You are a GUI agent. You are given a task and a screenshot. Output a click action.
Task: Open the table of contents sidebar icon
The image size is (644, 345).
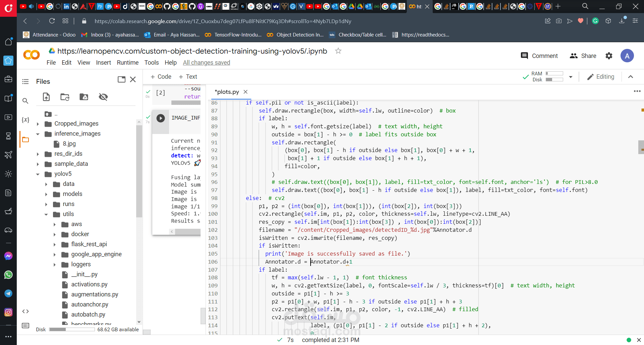pyautogui.click(x=25, y=82)
